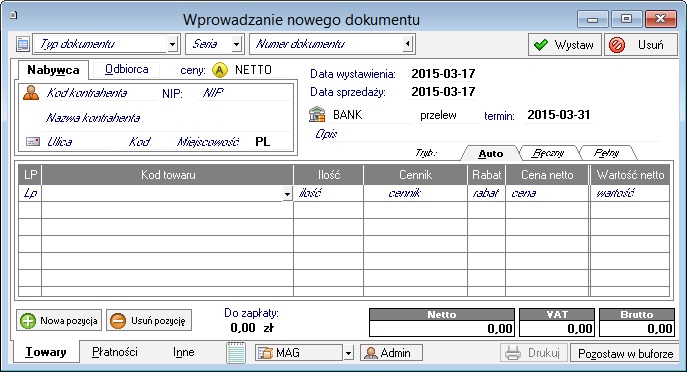Open the Seria dropdown arrow
Image resolution: width=687 pixels, height=372 pixels.
click(x=236, y=44)
